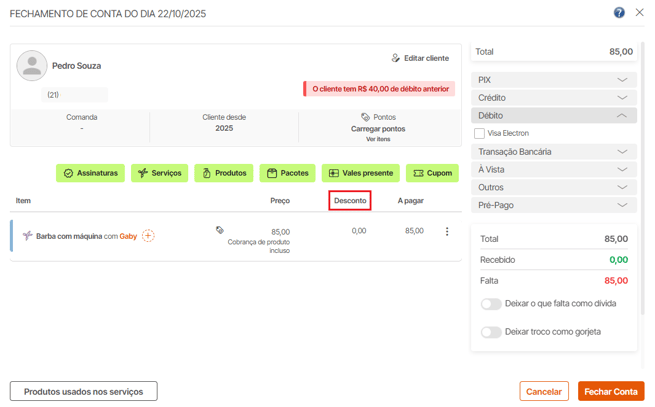Check the Visa Electron checkbox
This screenshot has height=407, width=655.
point(480,133)
